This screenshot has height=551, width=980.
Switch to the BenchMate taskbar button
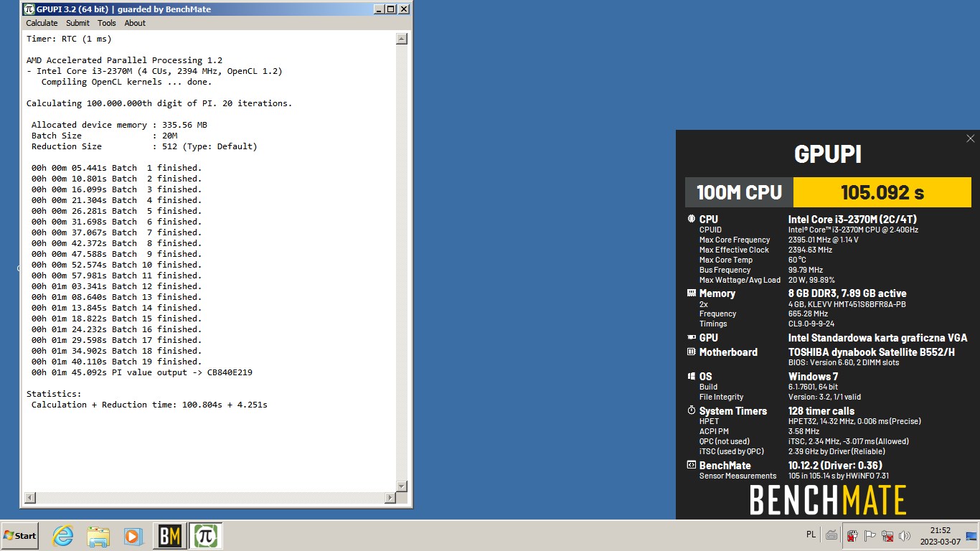[170, 536]
